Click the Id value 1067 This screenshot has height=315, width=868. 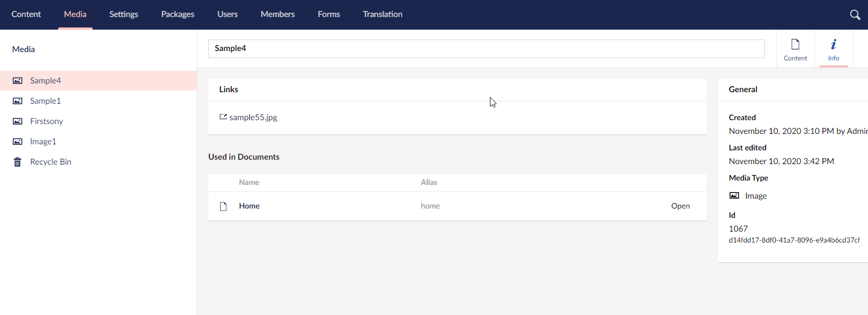pyautogui.click(x=738, y=228)
